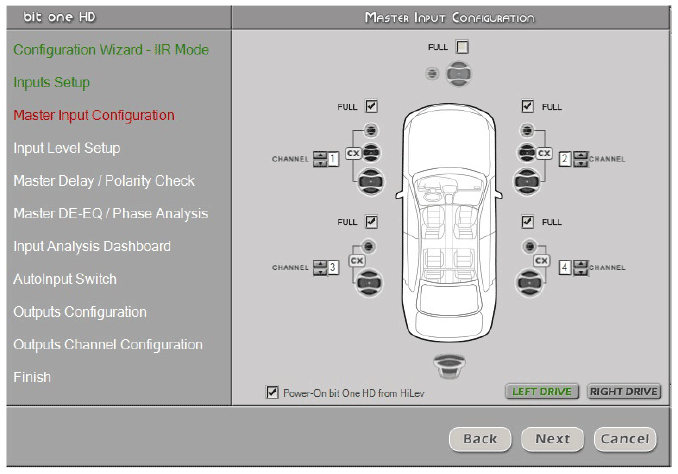Enable the center channel FULL checkbox
The width and height of the screenshot is (678, 474).
coord(462,47)
